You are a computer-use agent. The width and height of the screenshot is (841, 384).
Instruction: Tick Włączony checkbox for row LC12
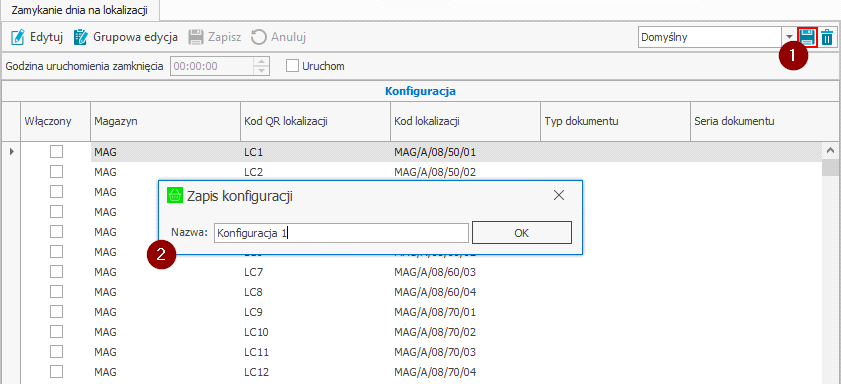coord(56,372)
